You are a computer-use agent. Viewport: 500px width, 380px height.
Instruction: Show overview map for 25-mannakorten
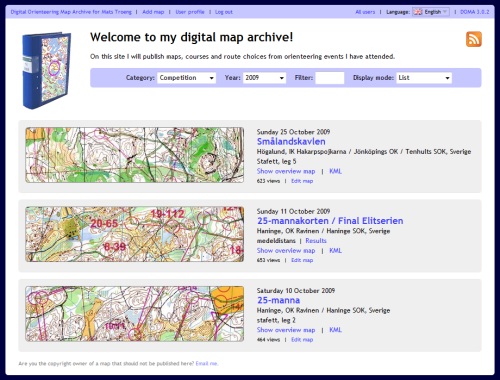click(286, 251)
